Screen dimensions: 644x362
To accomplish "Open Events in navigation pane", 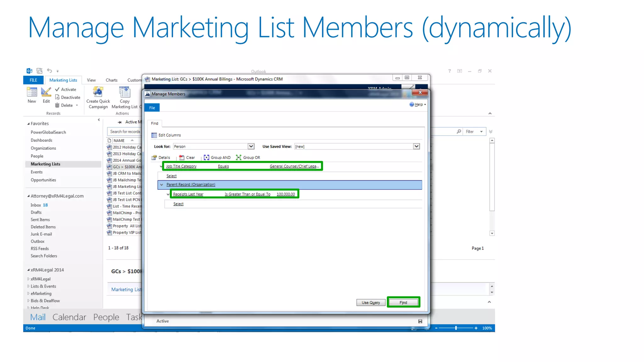I will coord(36,172).
